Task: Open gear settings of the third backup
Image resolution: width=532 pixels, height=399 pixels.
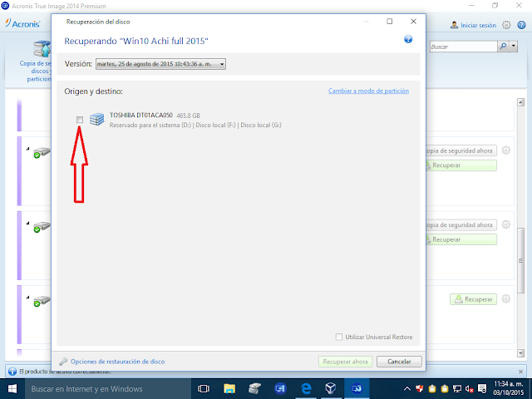Action: (x=506, y=299)
